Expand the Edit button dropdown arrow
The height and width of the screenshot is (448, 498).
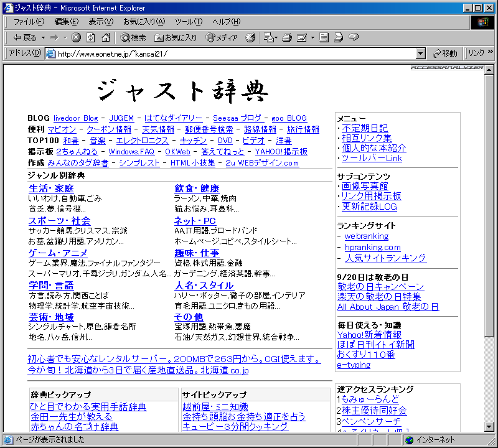tap(312, 38)
